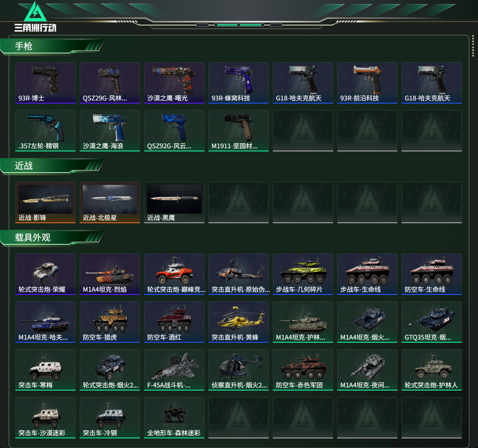Choose the 步战车-几何碎片 vehicle skin
478x448 pixels.
click(303, 274)
